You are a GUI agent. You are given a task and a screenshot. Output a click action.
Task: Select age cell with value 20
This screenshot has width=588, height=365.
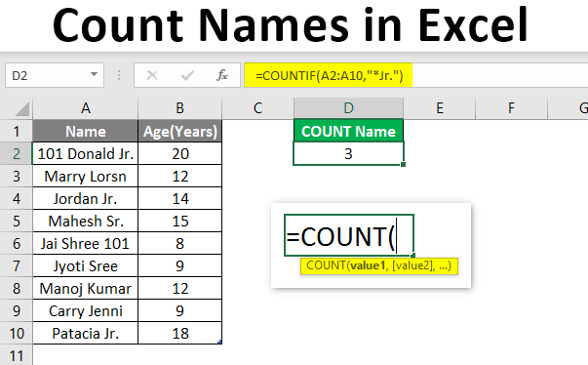(180, 154)
